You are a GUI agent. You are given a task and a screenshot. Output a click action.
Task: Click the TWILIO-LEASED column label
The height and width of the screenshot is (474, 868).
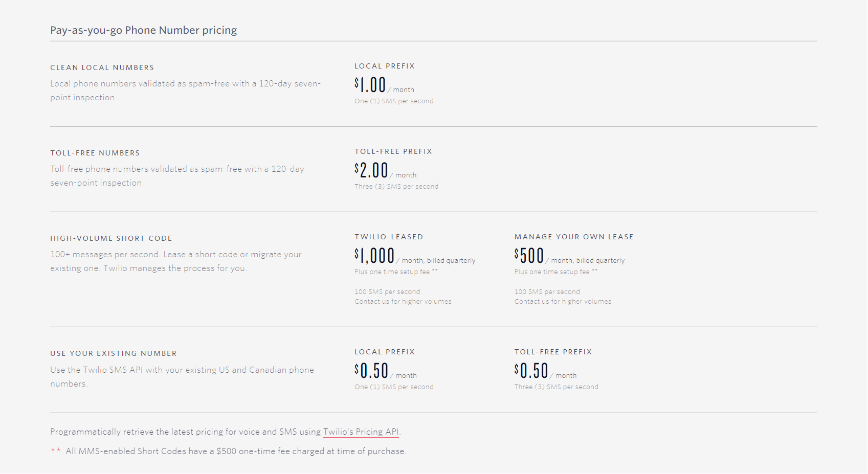(x=389, y=237)
